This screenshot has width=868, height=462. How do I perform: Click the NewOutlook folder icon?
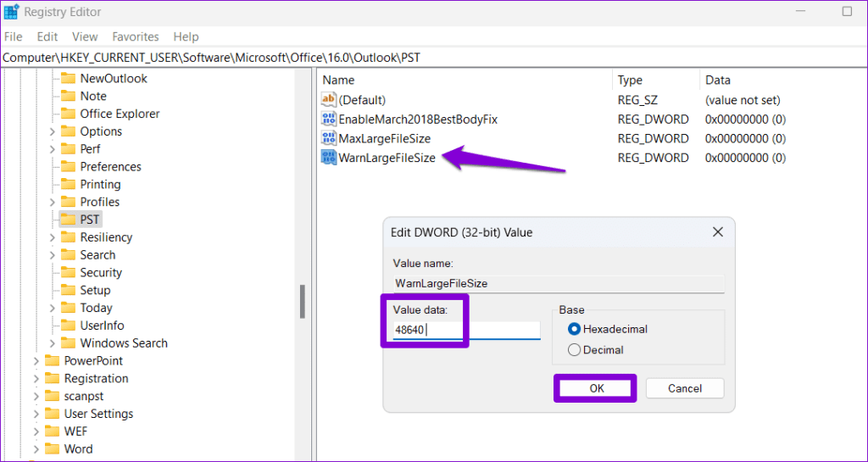(x=68, y=78)
